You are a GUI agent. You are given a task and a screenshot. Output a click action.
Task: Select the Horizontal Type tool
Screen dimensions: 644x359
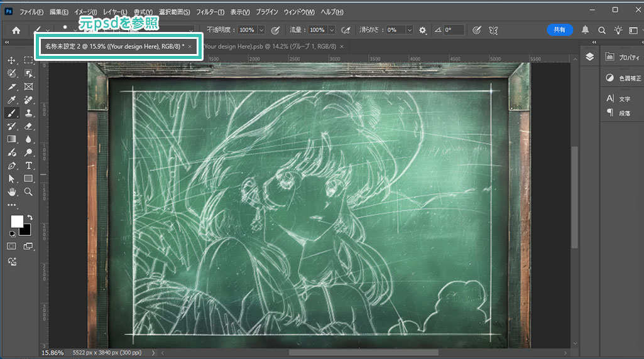coord(28,166)
